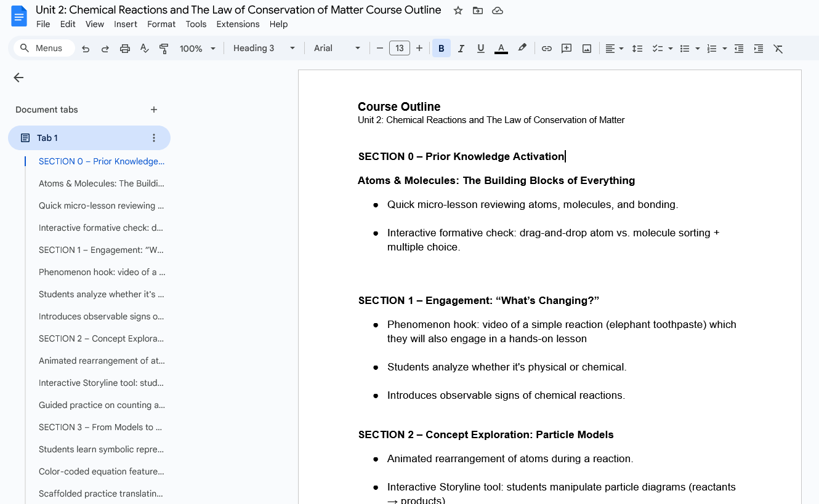Jump to SECTION 3 From Models outline entry
This screenshot has height=504, width=819.
tap(100, 427)
